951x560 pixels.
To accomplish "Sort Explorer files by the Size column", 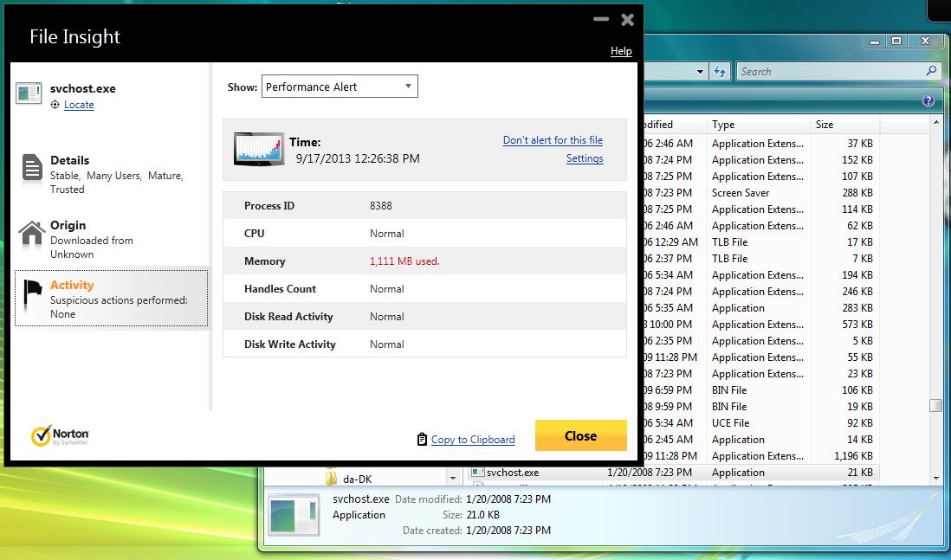I will (x=844, y=125).
